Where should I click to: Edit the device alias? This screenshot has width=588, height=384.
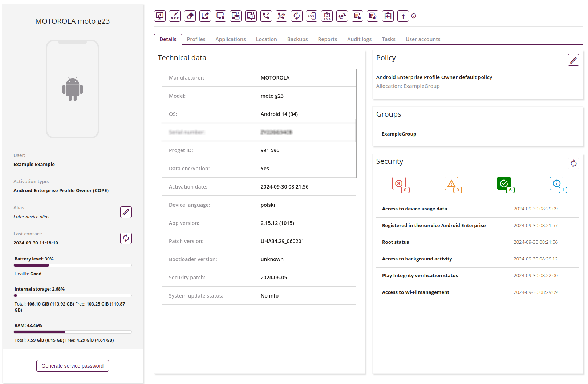pyautogui.click(x=126, y=212)
